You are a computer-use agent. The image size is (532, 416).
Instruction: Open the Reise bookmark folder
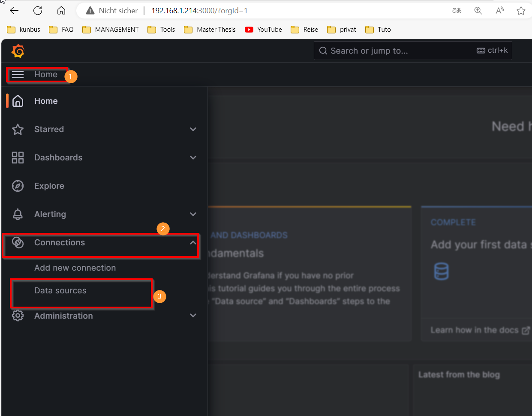point(304,30)
